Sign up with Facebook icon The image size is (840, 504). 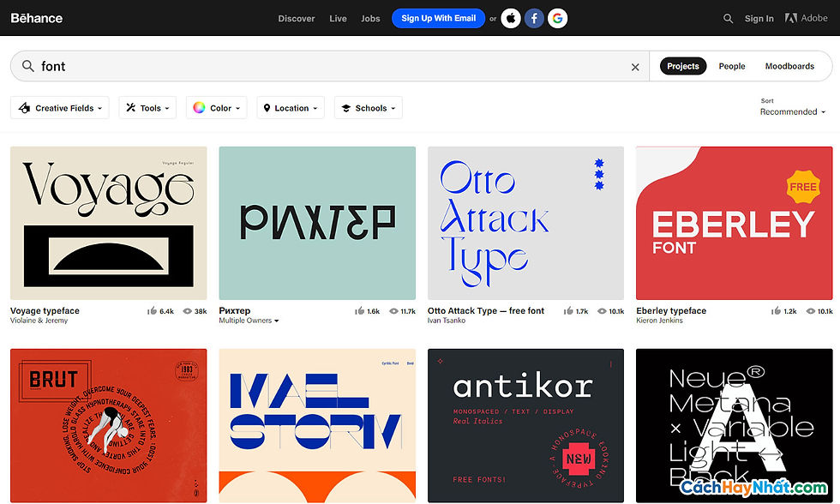(x=534, y=18)
